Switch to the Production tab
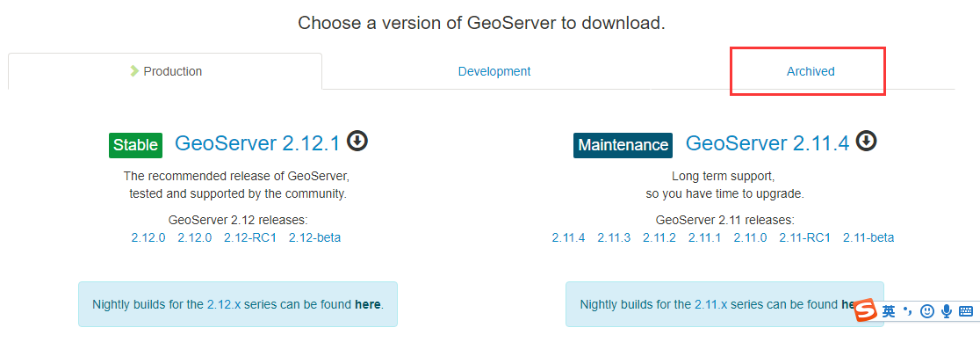 (166, 71)
